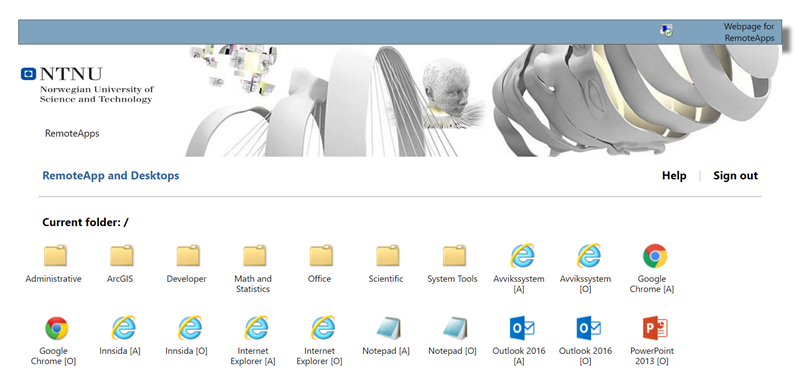Open Notepad [O] icon

pos(455,328)
